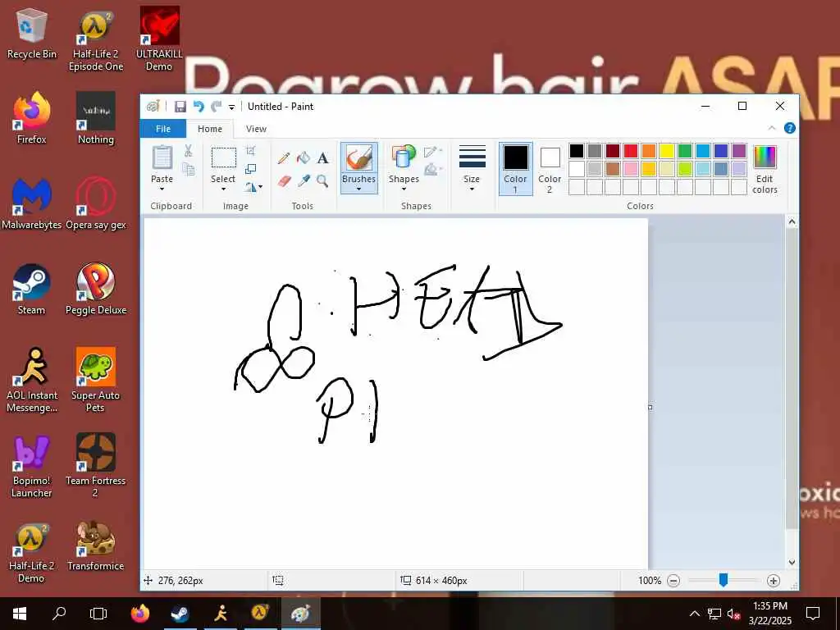Click the Crop icon in Image group
Viewport: 840px width, 630px height.
[x=250, y=151]
